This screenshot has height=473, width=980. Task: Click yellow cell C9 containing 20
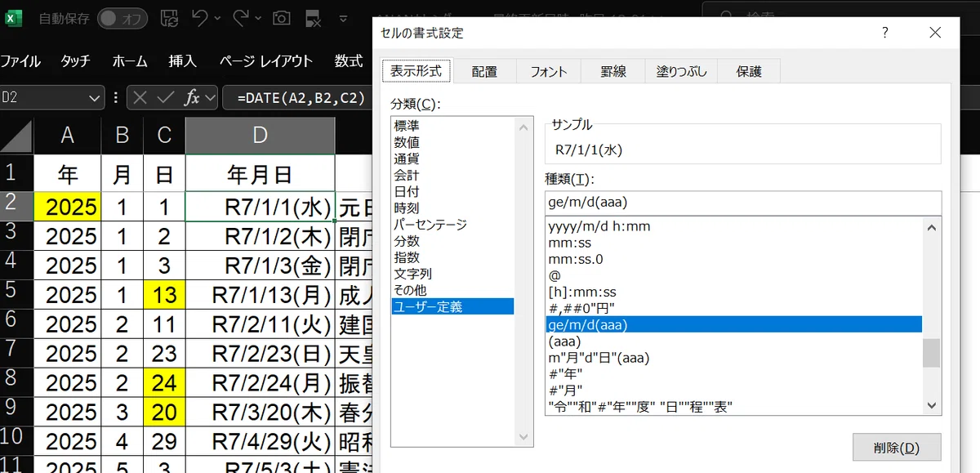164,412
